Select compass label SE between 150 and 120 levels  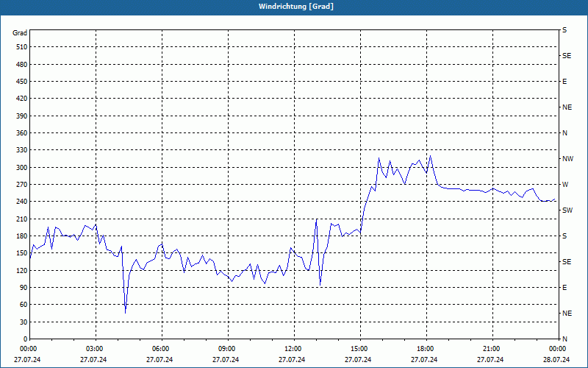pyautogui.click(x=567, y=262)
